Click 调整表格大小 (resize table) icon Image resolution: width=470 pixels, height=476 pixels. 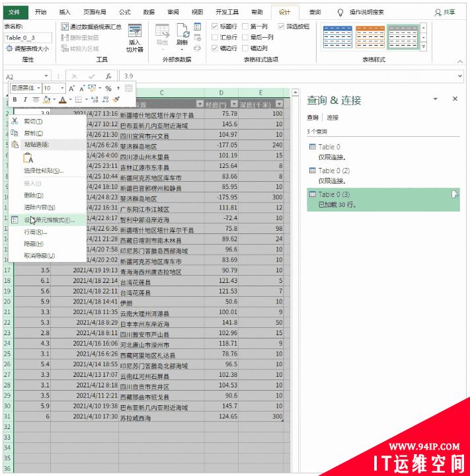[9, 48]
